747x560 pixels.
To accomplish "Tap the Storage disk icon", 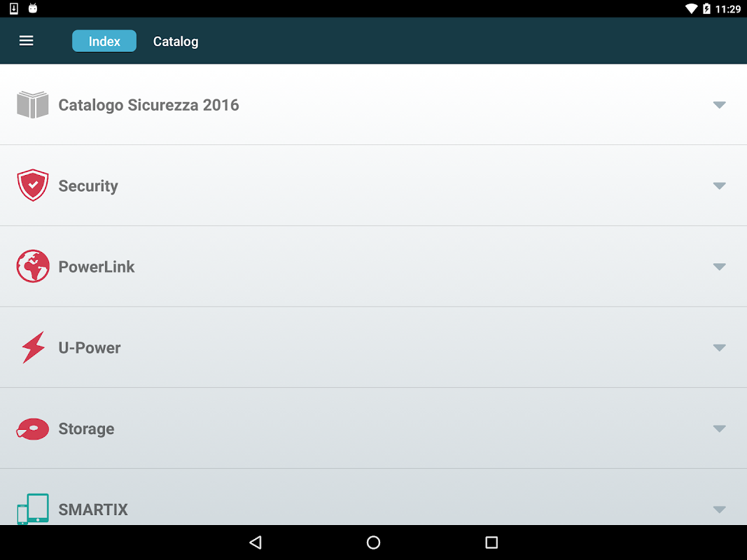I will coord(32,428).
